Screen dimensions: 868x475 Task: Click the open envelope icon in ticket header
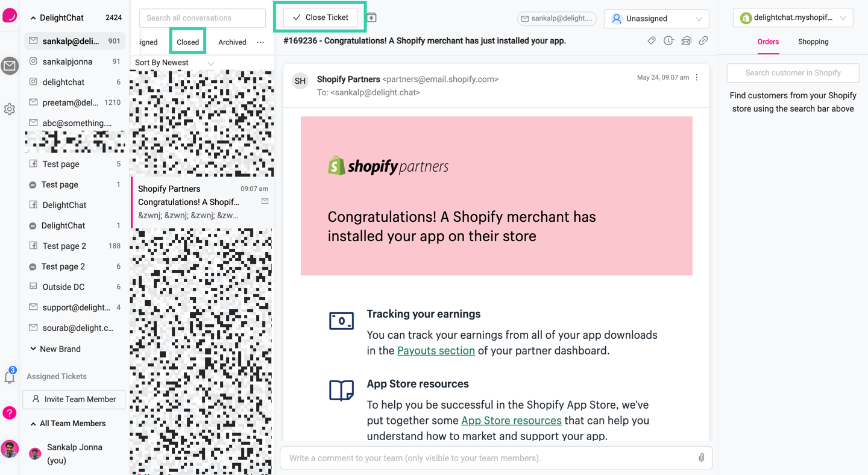click(x=686, y=41)
